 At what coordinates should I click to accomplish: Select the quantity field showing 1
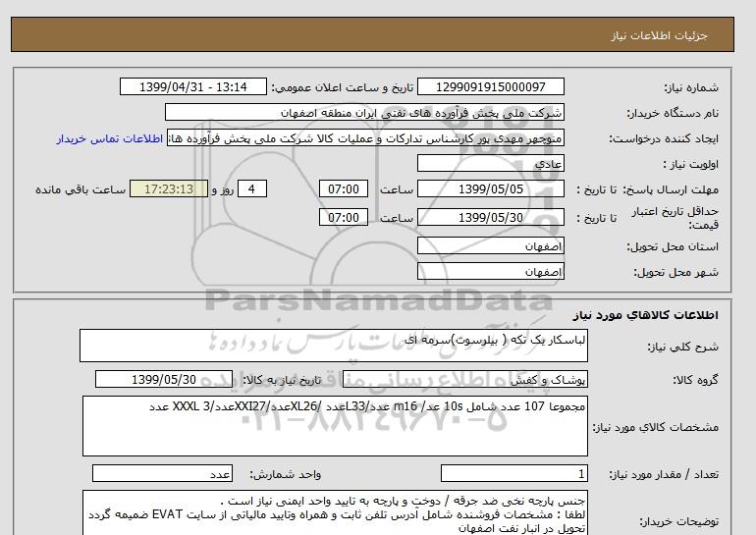[x=513, y=473]
